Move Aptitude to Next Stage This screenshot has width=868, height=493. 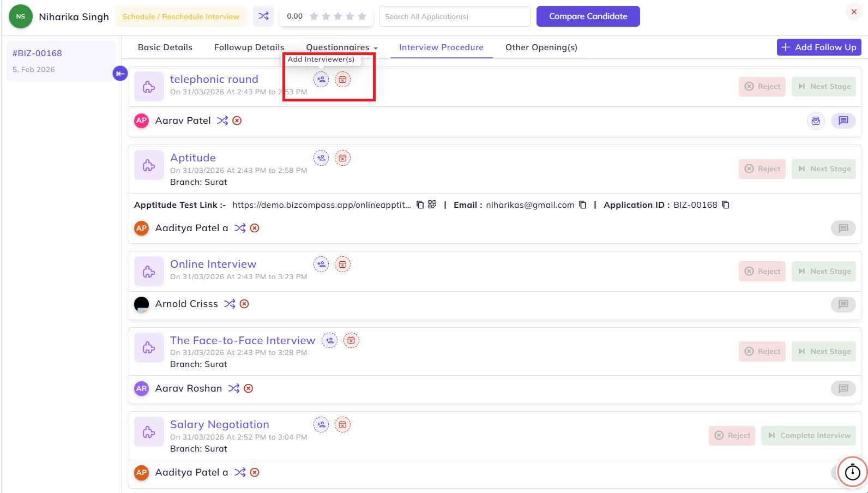[x=824, y=169]
